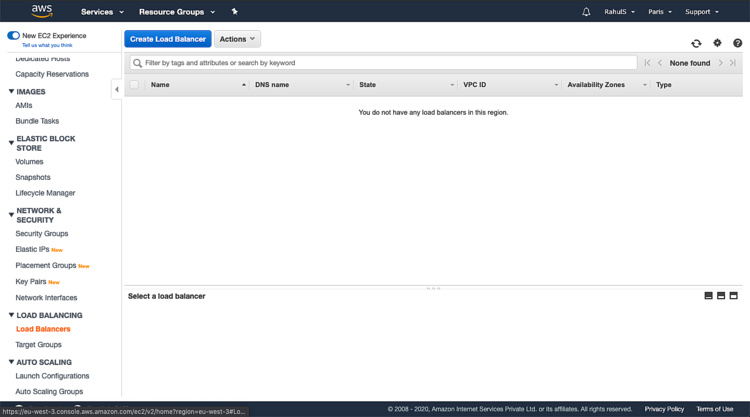Collapse the Load Balancing section

tap(12, 315)
